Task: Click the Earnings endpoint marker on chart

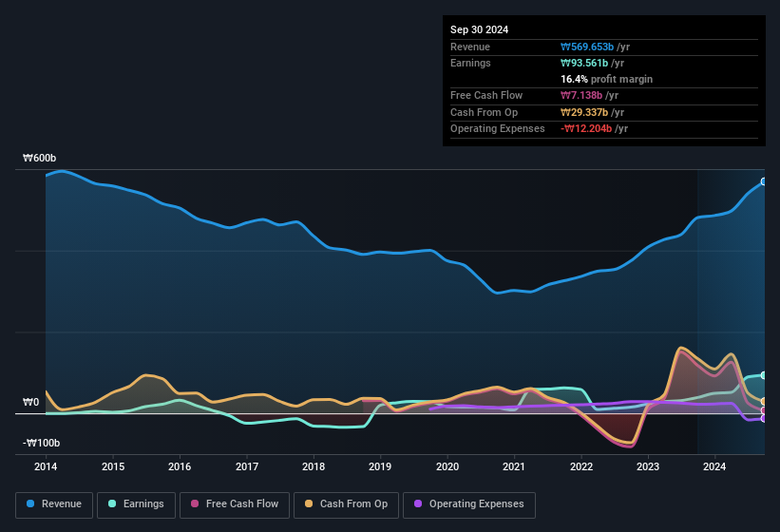Action: [764, 375]
